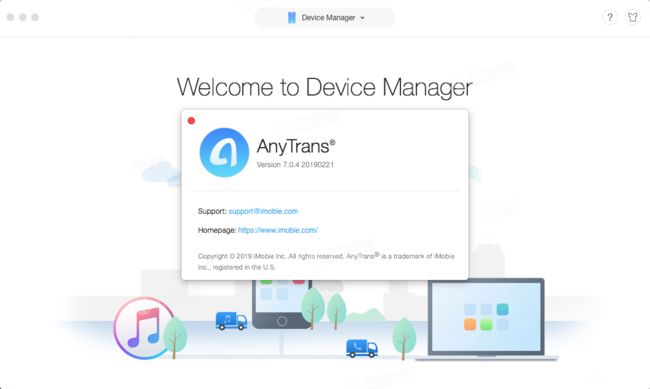Image resolution: width=650 pixels, height=389 pixels.
Task: Close the AnyTrans about dialog
Action: (191, 121)
